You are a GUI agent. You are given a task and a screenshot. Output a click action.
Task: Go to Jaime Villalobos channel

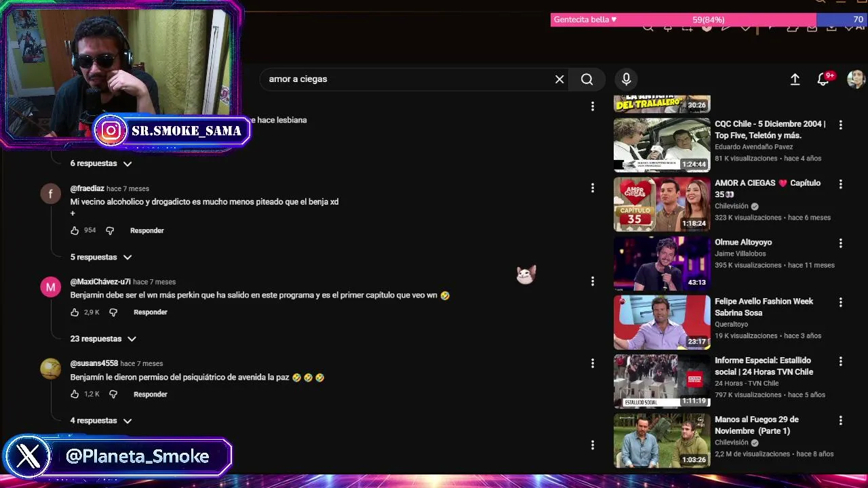(x=740, y=254)
